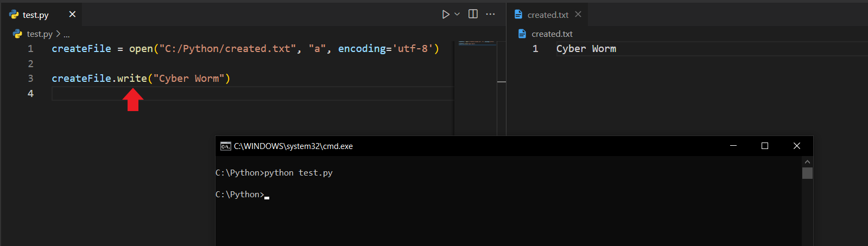Image resolution: width=868 pixels, height=246 pixels.
Task: Click the Python icon in test.py breadcrumb
Action: coord(17,34)
